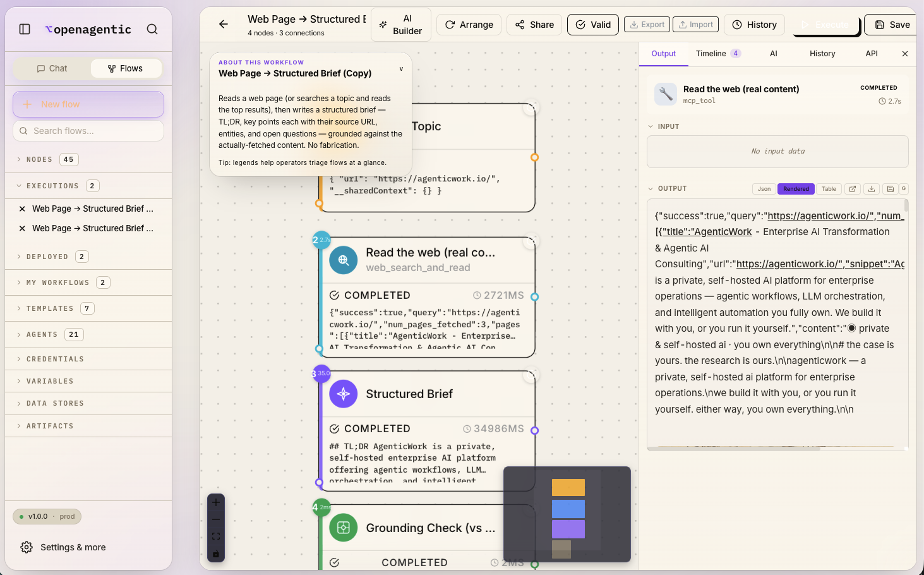
Task: Click the Structured Brief node title
Action: tap(409, 394)
